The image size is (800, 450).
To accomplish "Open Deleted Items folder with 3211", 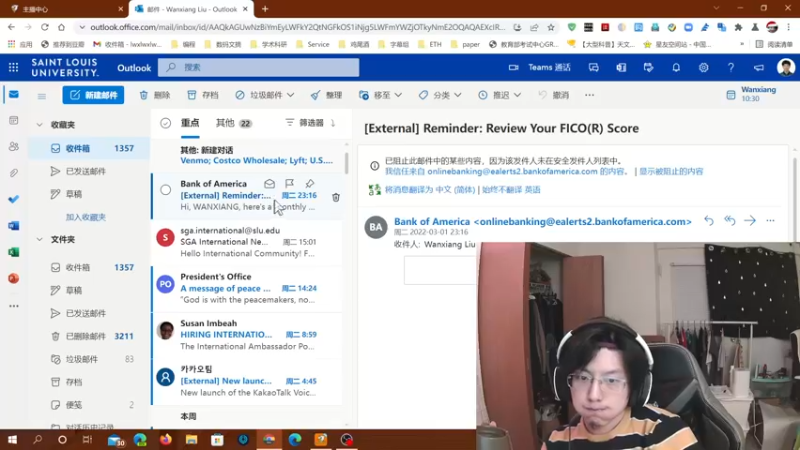I will [91, 336].
